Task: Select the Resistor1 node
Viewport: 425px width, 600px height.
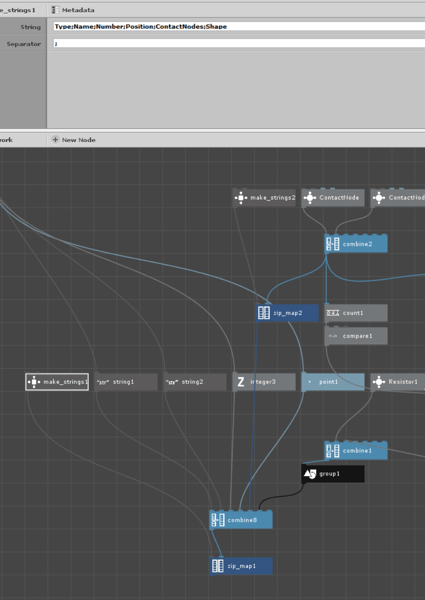Action: click(398, 382)
